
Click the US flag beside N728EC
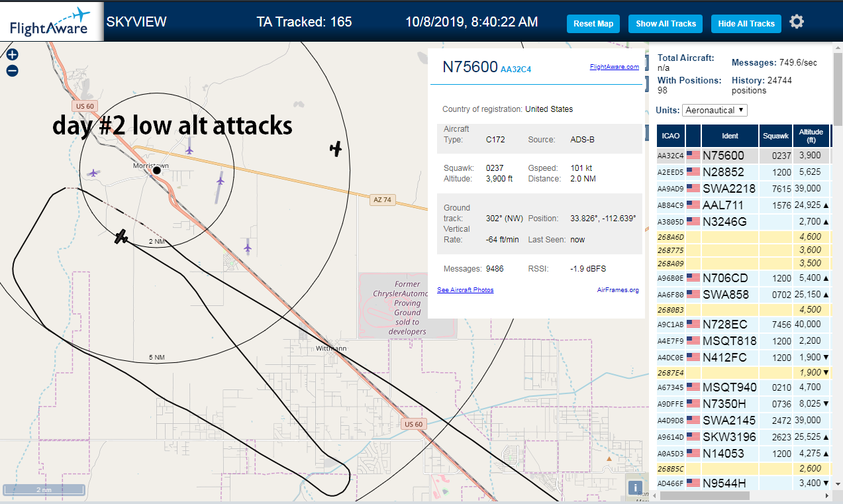(693, 325)
